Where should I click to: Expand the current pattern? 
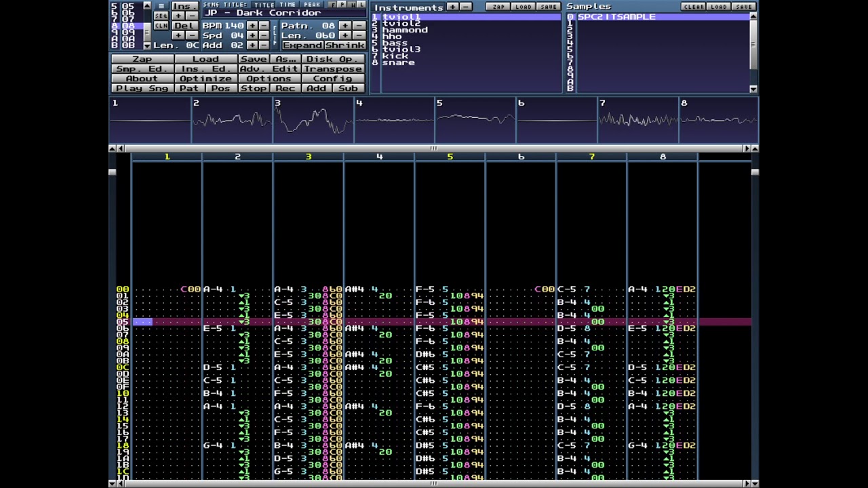pyautogui.click(x=302, y=45)
